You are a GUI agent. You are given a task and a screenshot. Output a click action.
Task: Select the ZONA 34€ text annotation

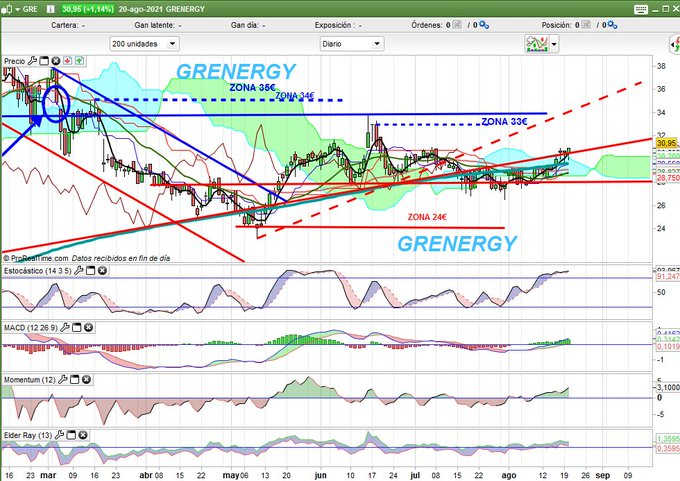295,95
